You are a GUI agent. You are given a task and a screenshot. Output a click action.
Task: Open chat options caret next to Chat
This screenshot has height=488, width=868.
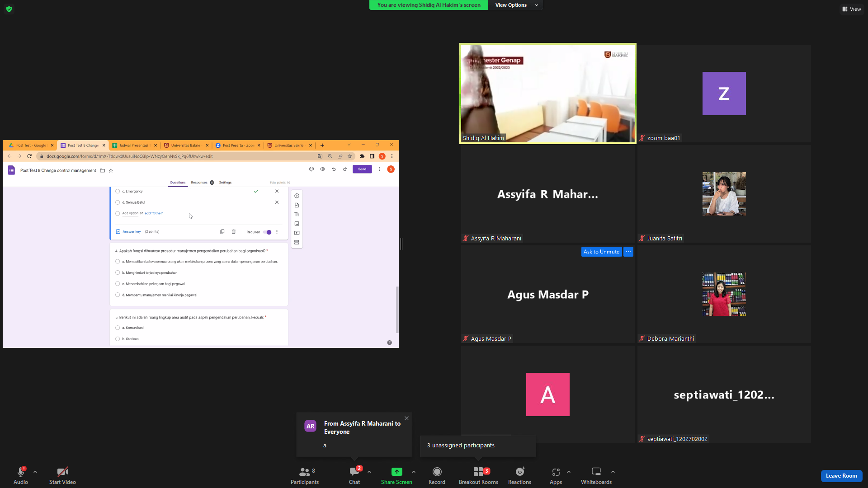[x=369, y=472]
